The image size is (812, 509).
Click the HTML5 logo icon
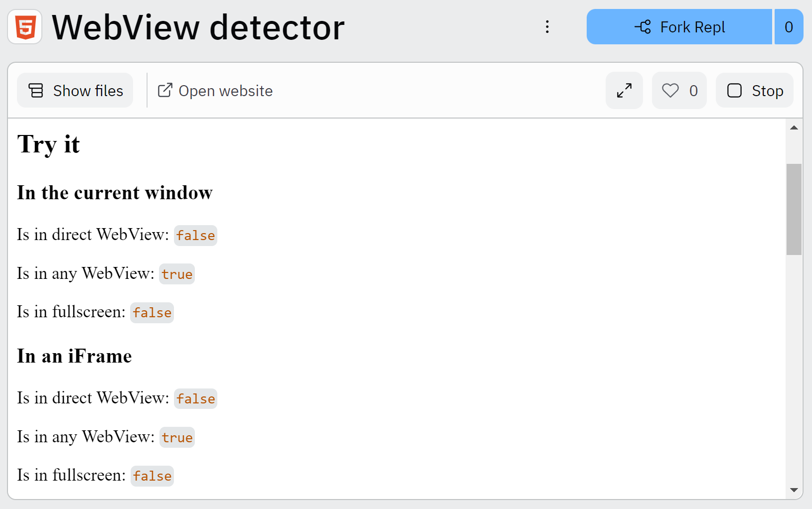point(24,27)
